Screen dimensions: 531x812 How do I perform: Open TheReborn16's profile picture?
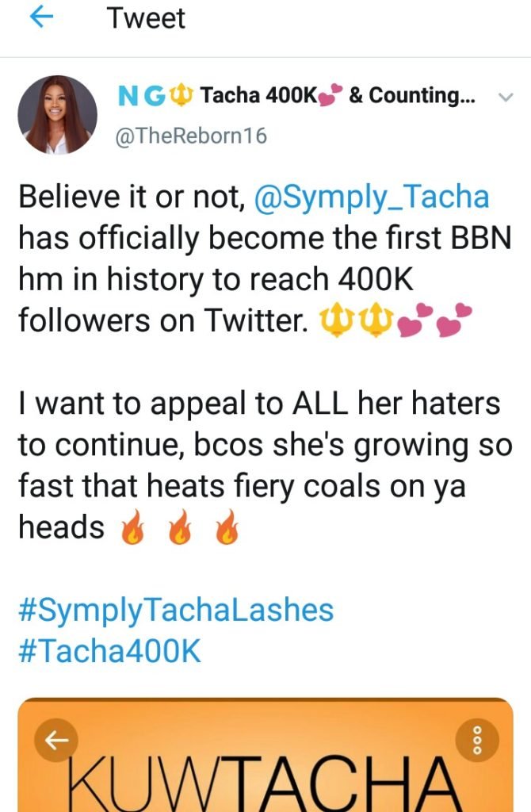[x=57, y=114]
